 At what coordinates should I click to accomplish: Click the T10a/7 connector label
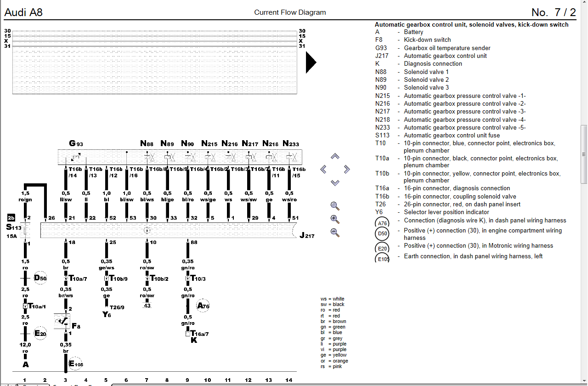78,278
